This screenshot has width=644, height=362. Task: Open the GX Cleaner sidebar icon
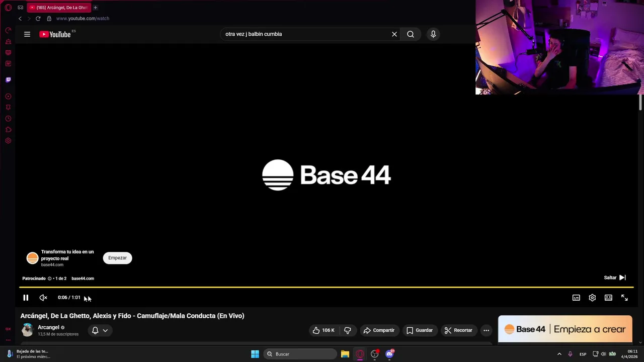point(8,42)
